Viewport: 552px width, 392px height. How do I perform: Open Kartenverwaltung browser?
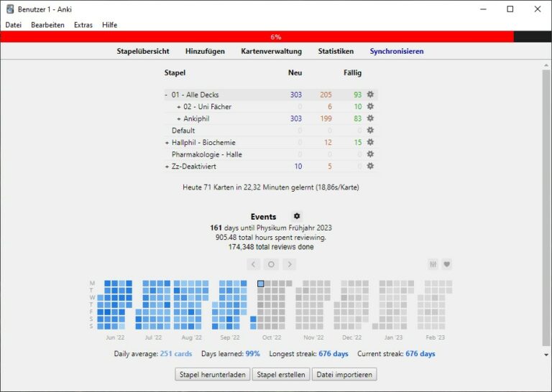point(272,51)
